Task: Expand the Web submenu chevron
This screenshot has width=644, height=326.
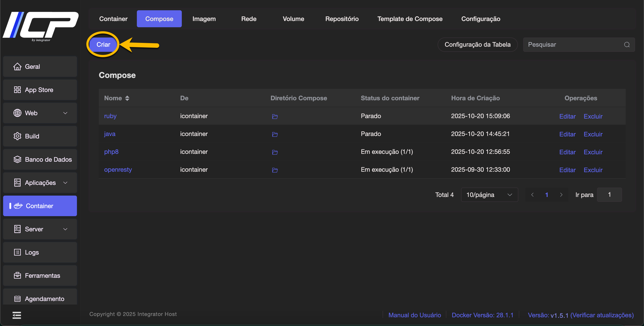Action: click(65, 113)
